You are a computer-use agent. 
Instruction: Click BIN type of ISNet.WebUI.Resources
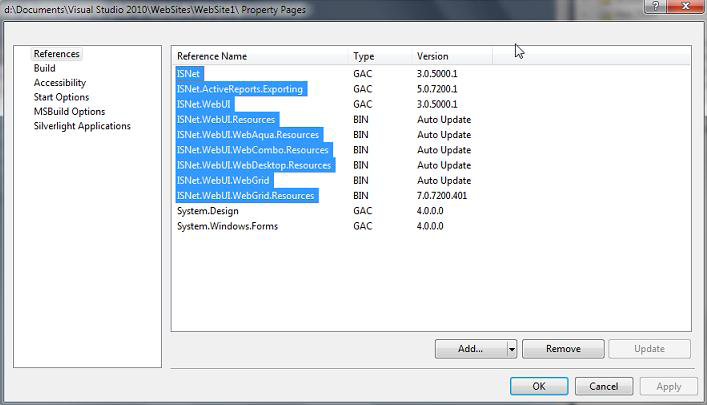point(361,120)
